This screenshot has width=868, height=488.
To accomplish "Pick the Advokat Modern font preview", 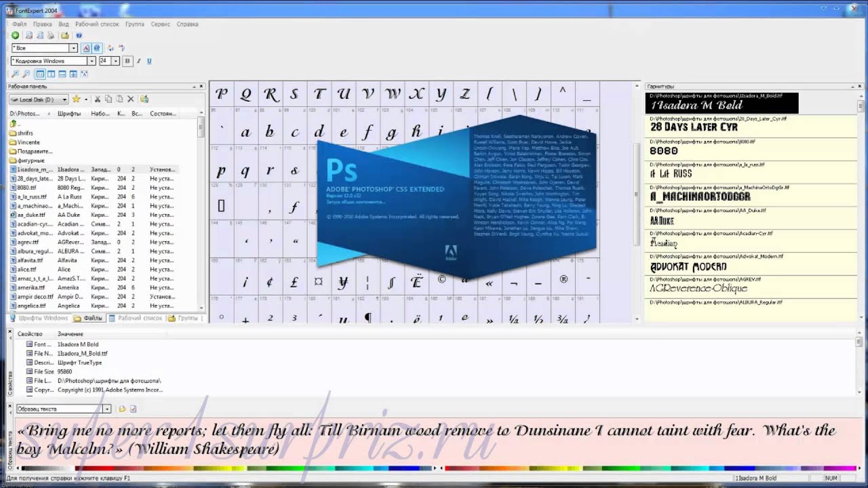I will pos(751,265).
